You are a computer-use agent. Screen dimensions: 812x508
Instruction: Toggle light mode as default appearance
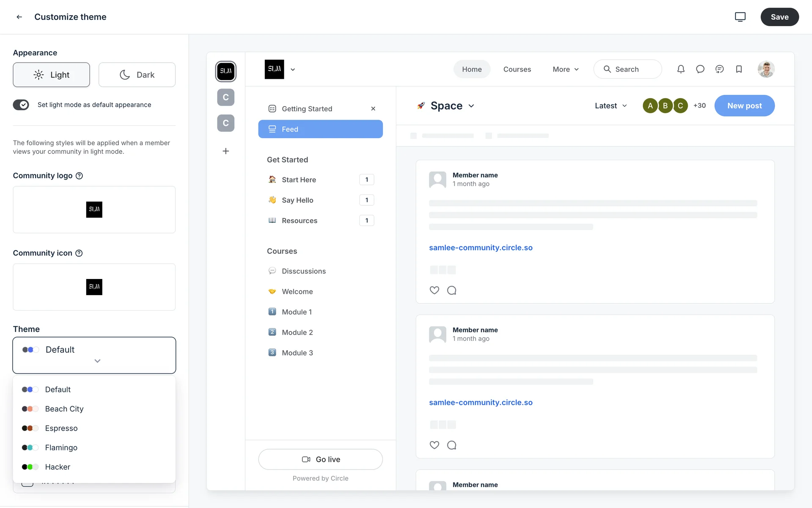pos(21,105)
